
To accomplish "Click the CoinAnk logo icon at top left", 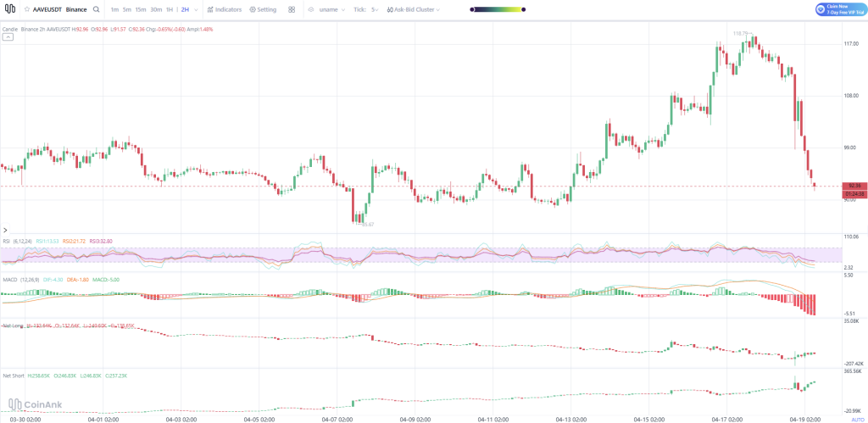I will tap(9, 9).
